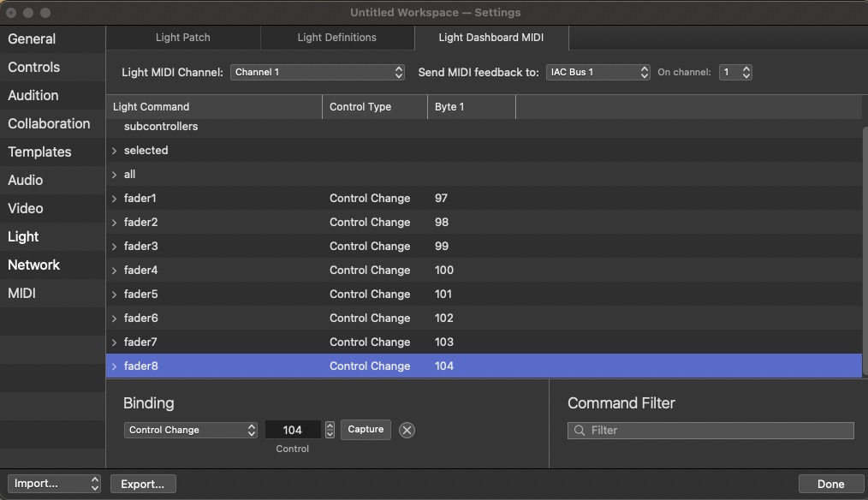868x500 pixels.
Task: Switch to the Light Definitions tab
Action: [336, 38]
